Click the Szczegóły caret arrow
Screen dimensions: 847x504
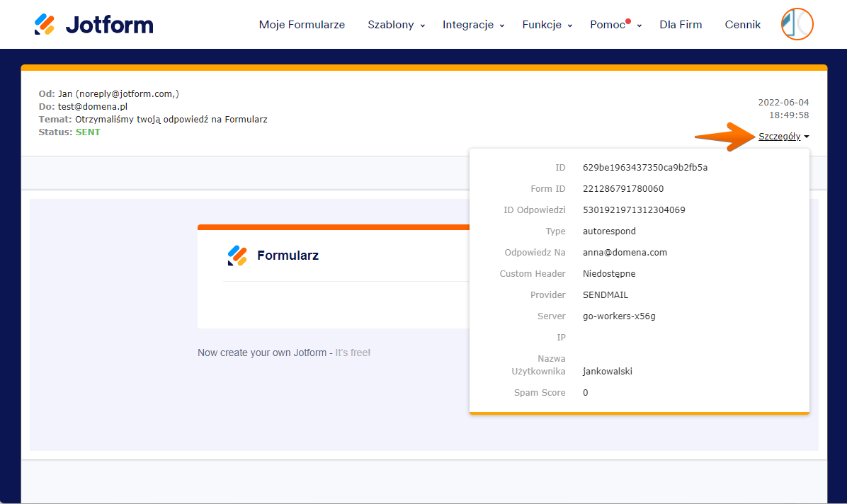point(807,137)
